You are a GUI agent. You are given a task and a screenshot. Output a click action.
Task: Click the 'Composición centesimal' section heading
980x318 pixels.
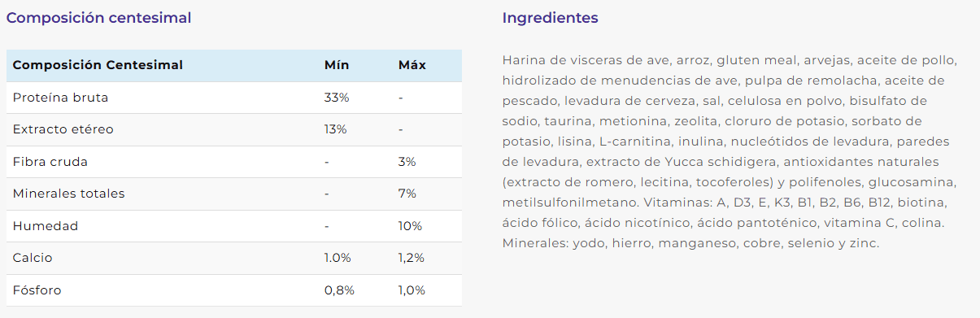(99, 18)
